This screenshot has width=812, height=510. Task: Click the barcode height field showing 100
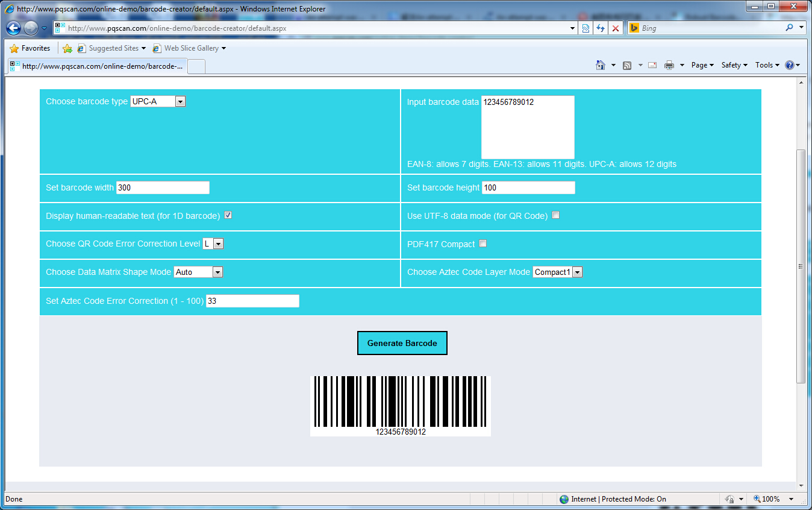coord(528,187)
